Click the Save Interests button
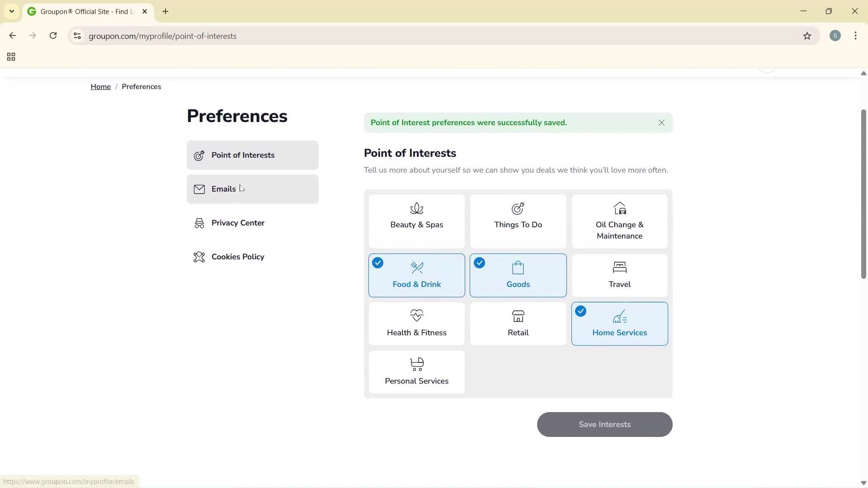Image resolution: width=868 pixels, height=488 pixels. click(604, 424)
